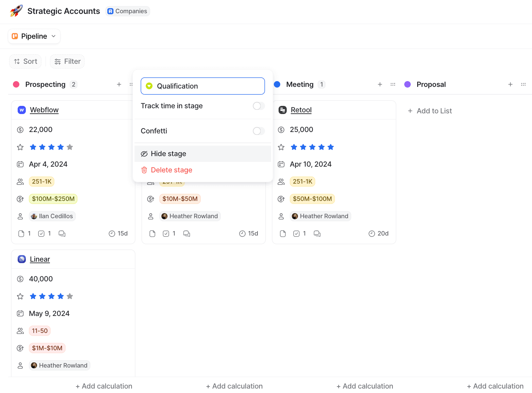The width and height of the screenshot is (532, 393).
Task: Open the tasks checkbox icon on Retool card
Action: (x=297, y=233)
